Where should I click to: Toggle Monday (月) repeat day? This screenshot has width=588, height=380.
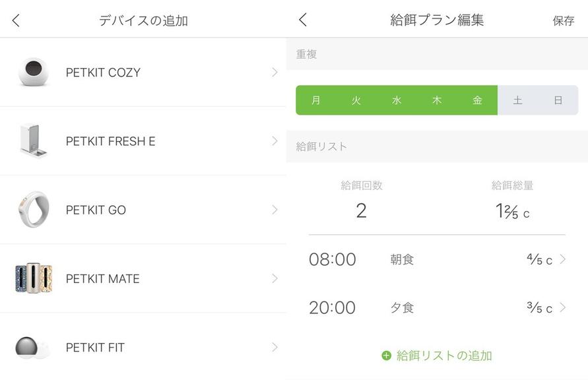[316, 100]
